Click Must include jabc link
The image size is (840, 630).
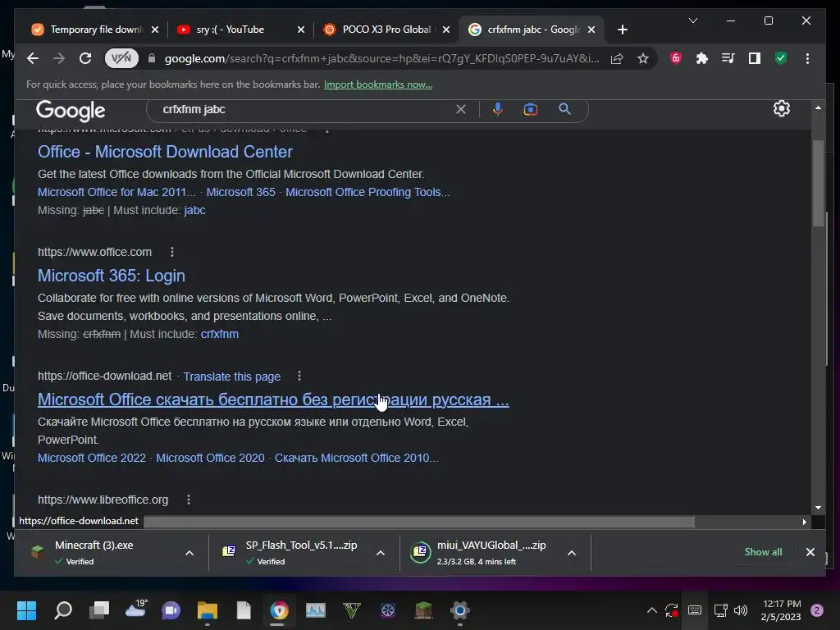coord(194,211)
